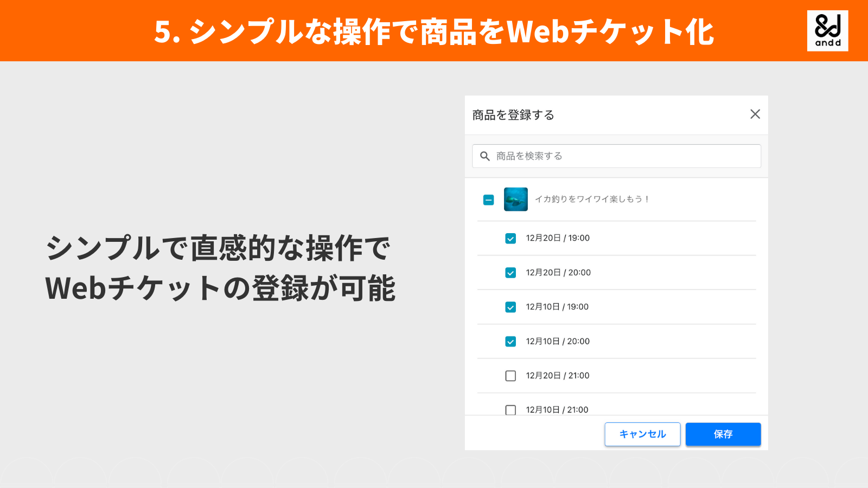Click the blue checkmark beside 12月20日 / 19:00

(x=510, y=238)
